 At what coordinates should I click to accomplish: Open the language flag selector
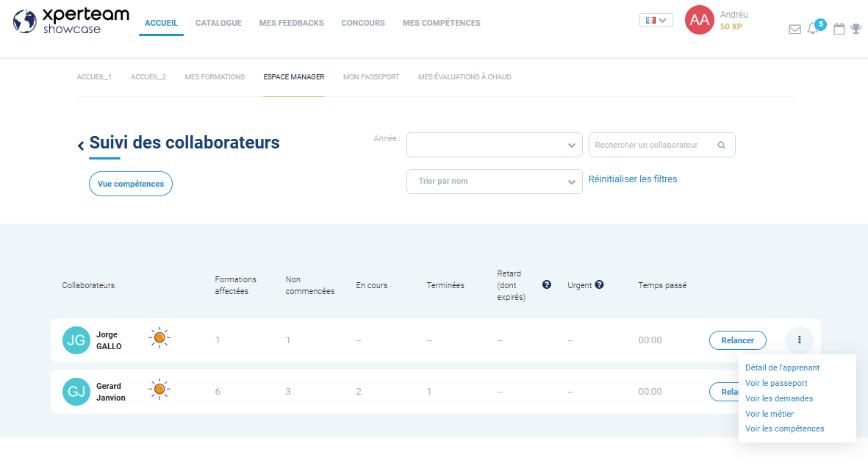tap(656, 21)
